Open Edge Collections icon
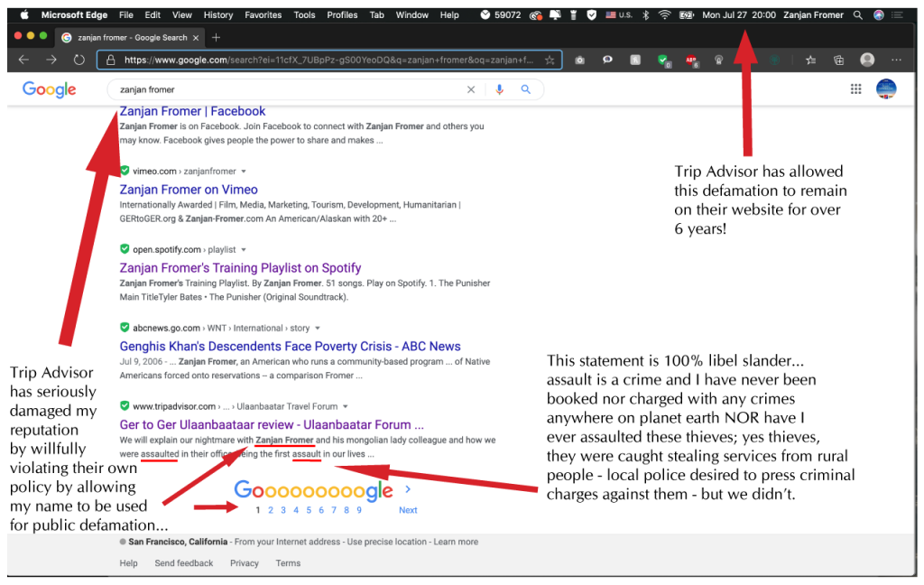Screen dimensions: 924x585 (x=838, y=60)
